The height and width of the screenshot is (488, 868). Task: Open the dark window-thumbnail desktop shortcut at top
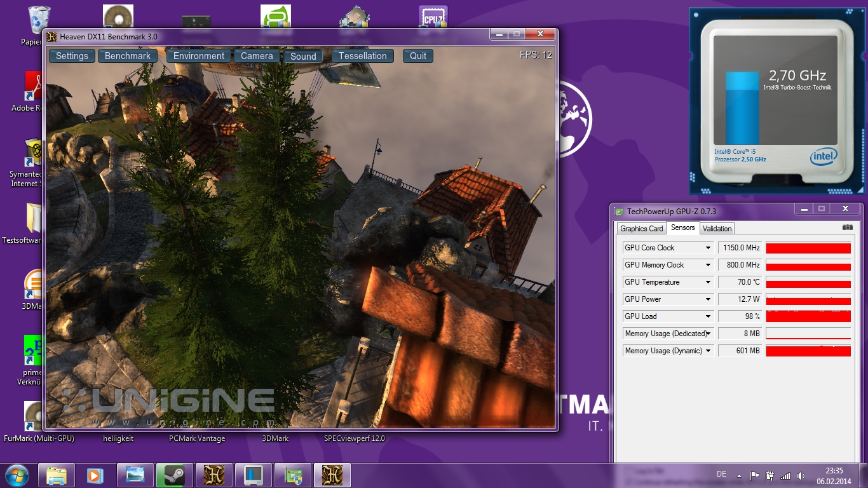[196, 21]
